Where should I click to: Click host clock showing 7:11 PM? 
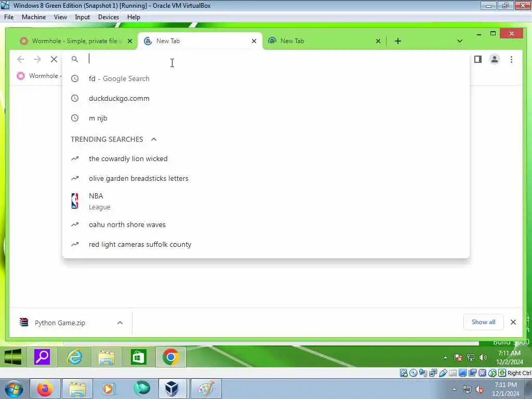pyautogui.click(x=506, y=389)
